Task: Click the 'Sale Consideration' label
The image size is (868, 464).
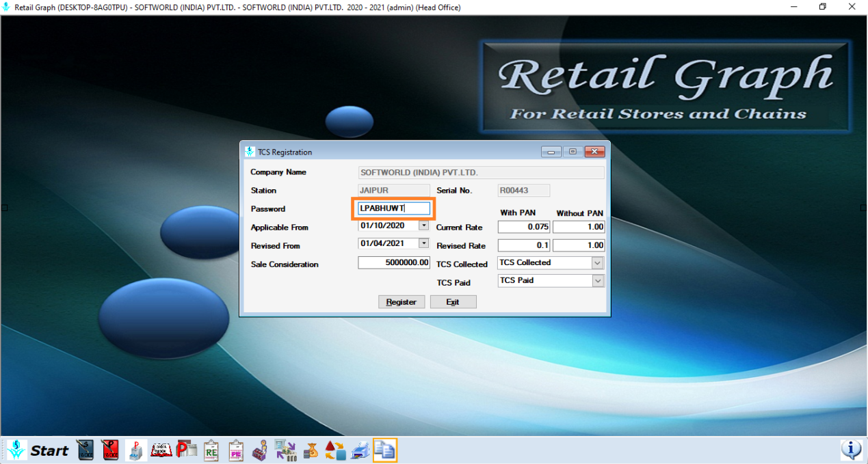Action: [x=285, y=264]
